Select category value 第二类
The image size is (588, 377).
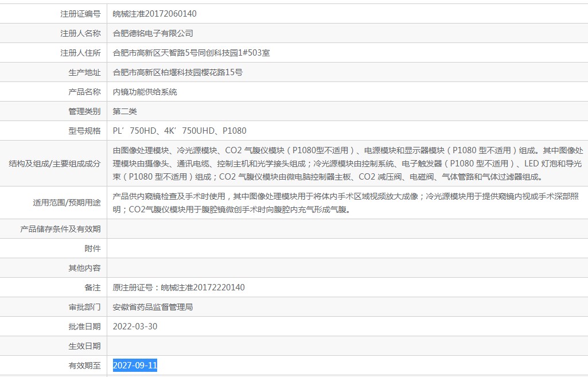tap(125, 111)
